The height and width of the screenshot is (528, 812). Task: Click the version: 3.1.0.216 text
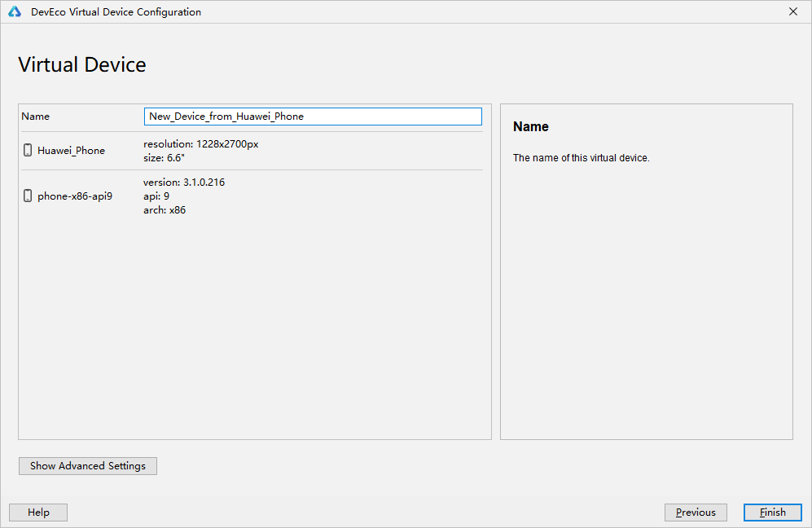[x=184, y=183]
